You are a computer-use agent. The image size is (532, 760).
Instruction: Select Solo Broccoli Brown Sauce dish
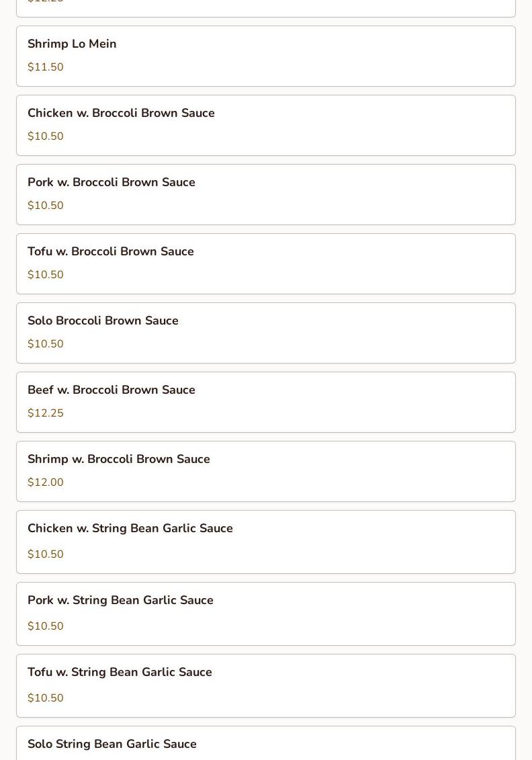103,321
